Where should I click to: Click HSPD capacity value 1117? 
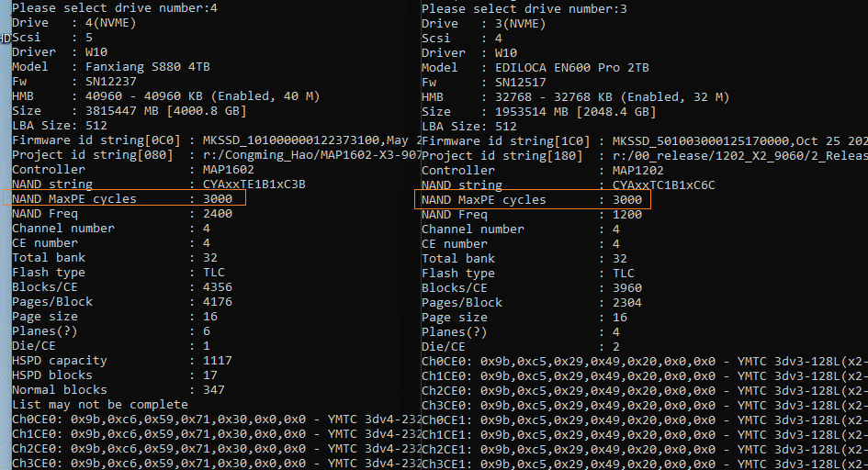pyautogui.click(x=218, y=361)
